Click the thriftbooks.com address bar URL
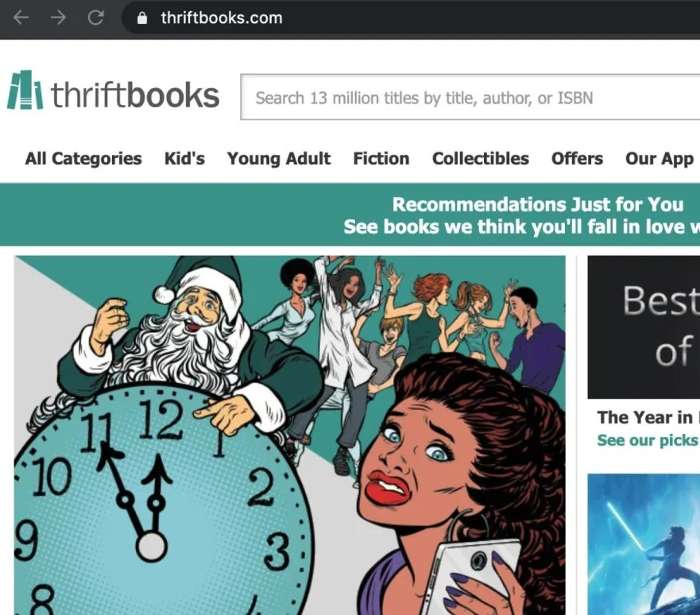This screenshot has width=700, height=615. coord(222,17)
